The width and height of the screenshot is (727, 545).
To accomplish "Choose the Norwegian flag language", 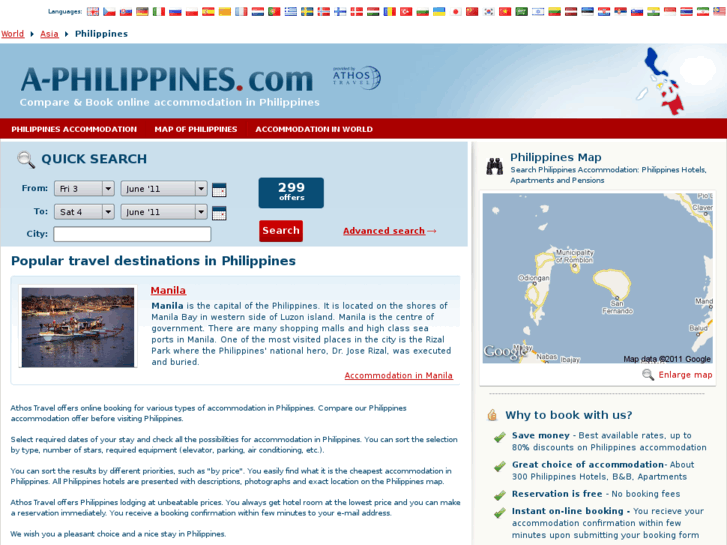I will coord(324,12).
